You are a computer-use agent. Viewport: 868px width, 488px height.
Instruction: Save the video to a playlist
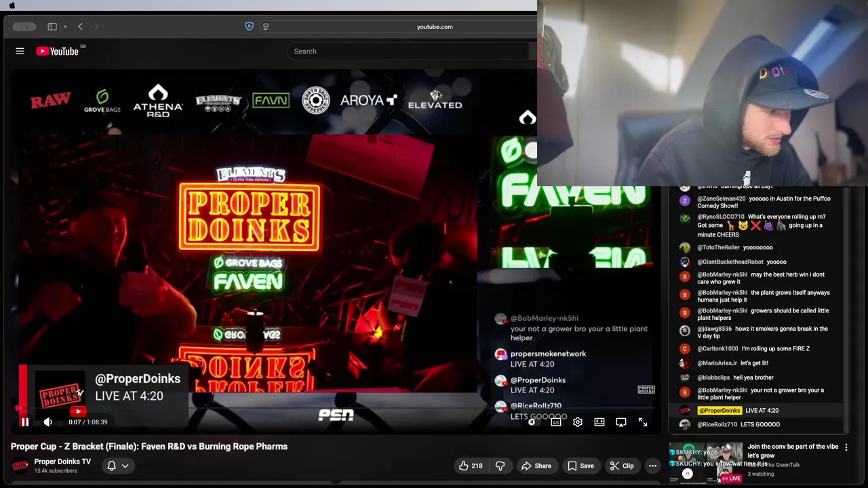pyautogui.click(x=580, y=466)
